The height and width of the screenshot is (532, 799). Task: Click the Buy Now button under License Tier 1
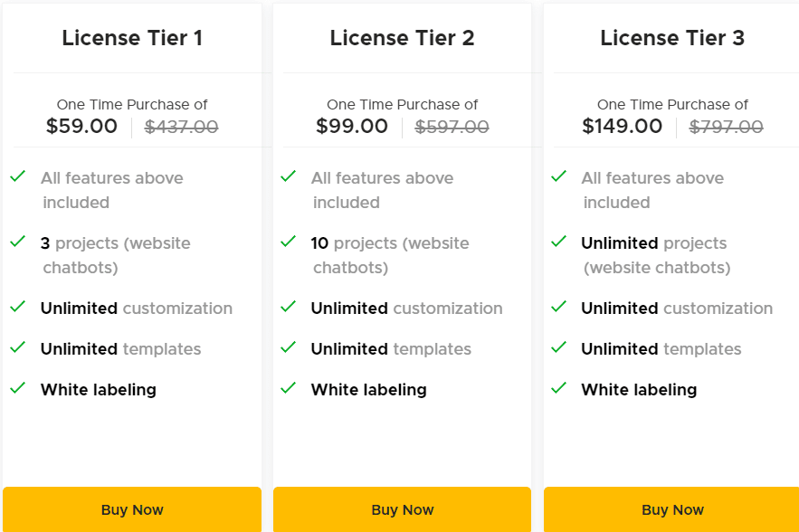[132, 509]
